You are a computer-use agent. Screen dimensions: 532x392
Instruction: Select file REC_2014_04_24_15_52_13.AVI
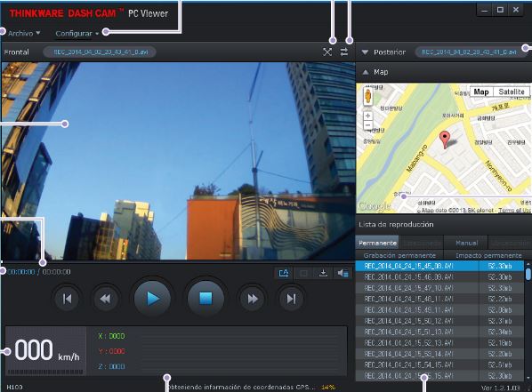pyautogui.click(x=439, y=343)
